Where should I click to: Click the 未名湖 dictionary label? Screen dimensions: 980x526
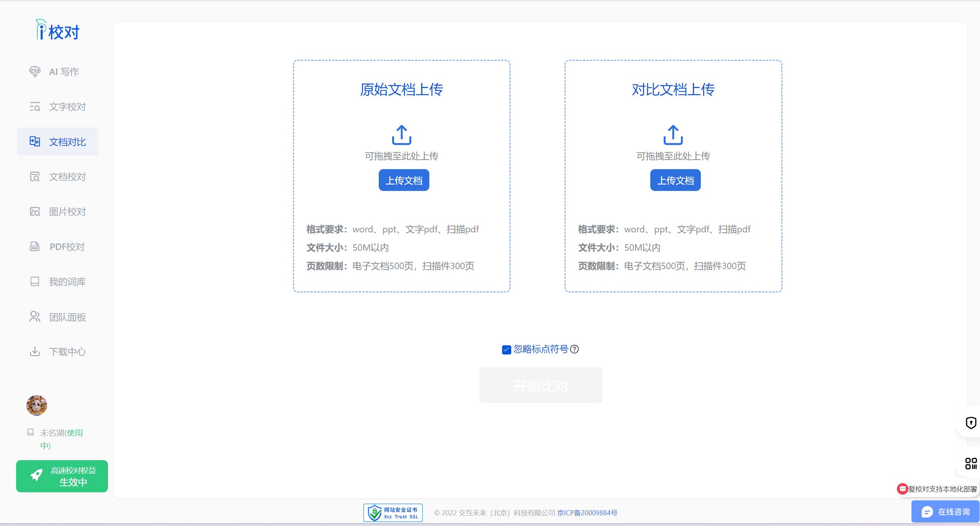[52, 433]
